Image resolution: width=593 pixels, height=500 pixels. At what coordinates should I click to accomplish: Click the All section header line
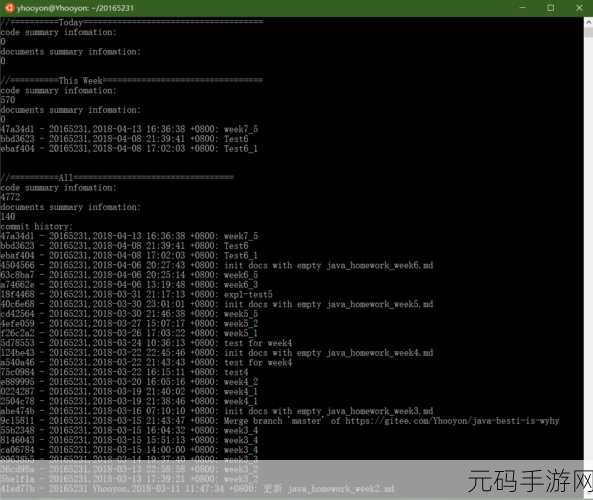tap(117, 178)
